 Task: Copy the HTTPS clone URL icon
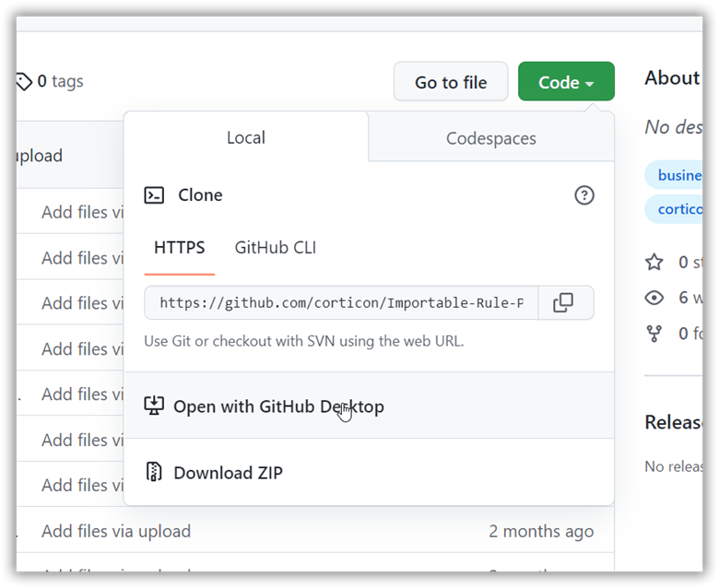point(562,303)
